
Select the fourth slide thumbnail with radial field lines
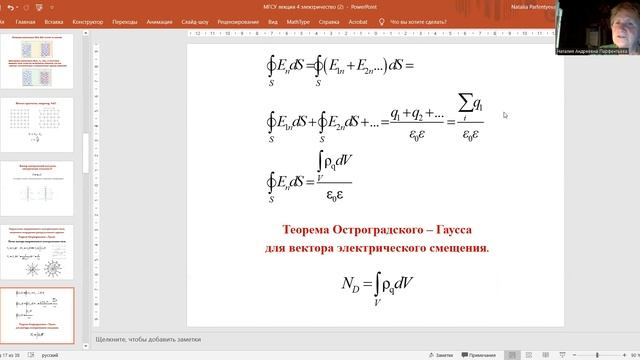point(37,252)
